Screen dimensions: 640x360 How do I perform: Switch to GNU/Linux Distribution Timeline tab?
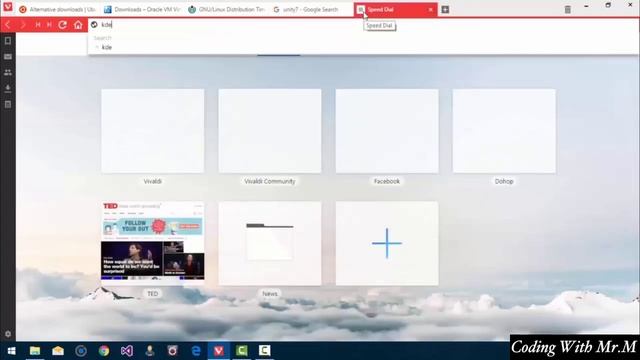226,9
